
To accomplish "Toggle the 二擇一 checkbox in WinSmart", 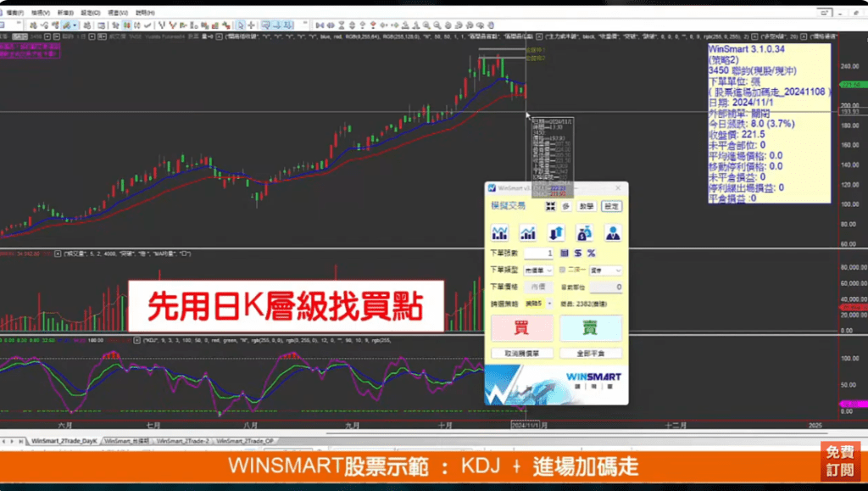I will pos(563,271).
